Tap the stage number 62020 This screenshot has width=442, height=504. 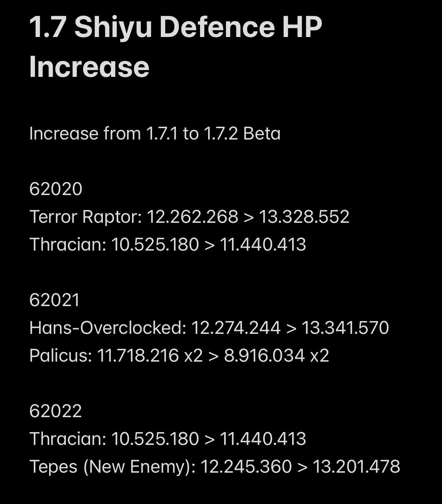(x=56, y=189)
